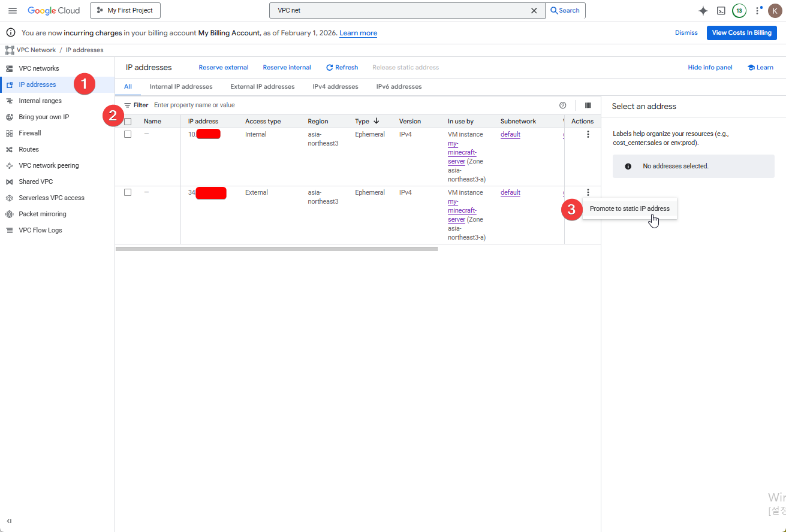786x532 pixels.
Task: Click the table's horizontal scrollbar
Action: click(276, 249)
